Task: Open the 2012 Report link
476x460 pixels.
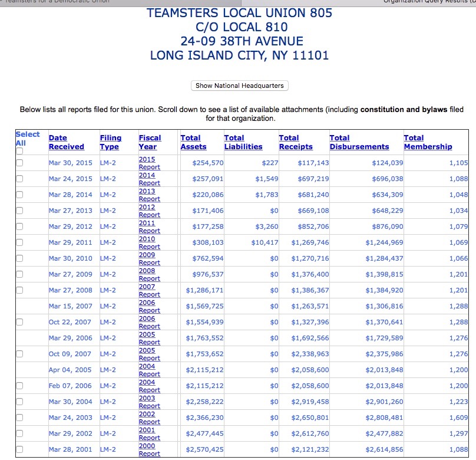Action: click(150, 211)
